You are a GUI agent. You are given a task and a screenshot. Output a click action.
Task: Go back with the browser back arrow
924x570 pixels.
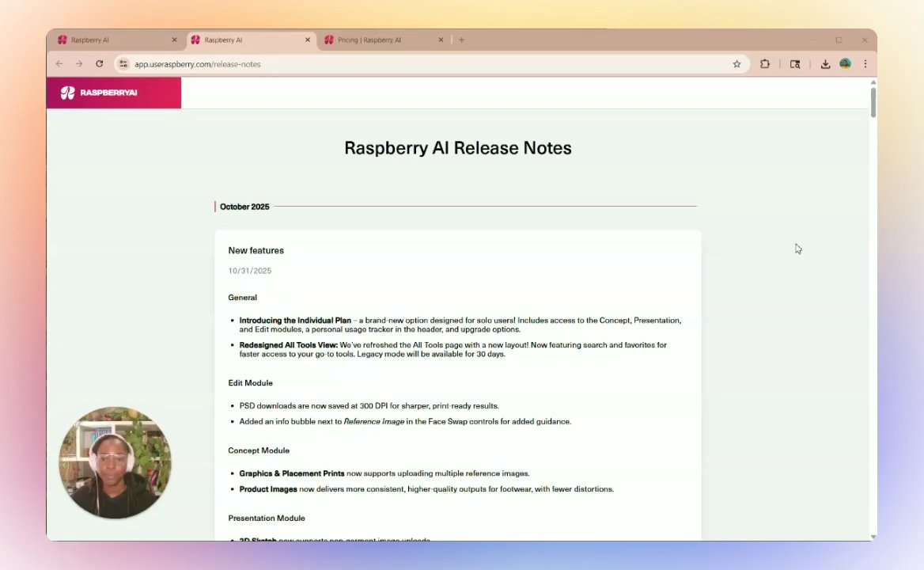tap(59, 63)
